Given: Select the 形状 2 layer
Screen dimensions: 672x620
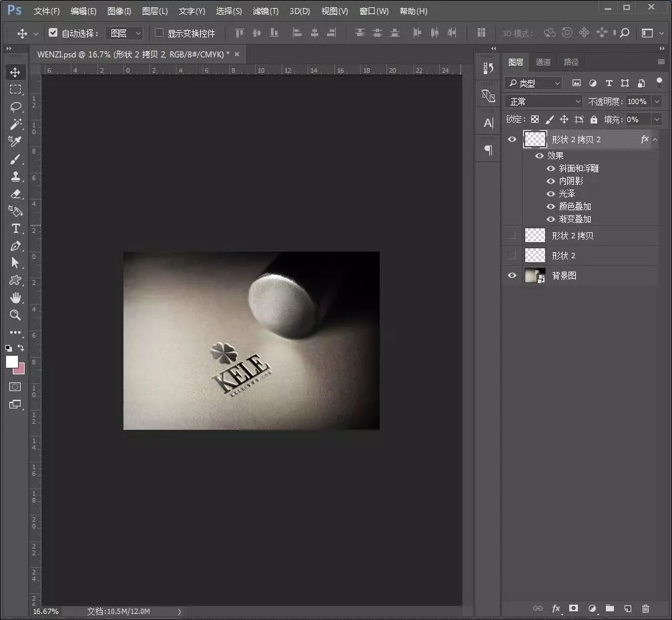Looking at the screenshot, I should (x=563, y=256).
